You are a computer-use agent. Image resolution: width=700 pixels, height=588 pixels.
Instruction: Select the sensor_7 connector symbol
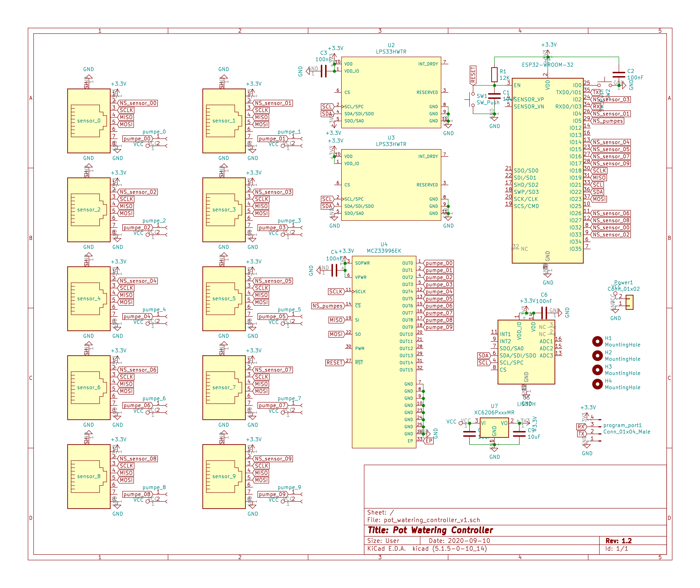[x=224, y=388]
